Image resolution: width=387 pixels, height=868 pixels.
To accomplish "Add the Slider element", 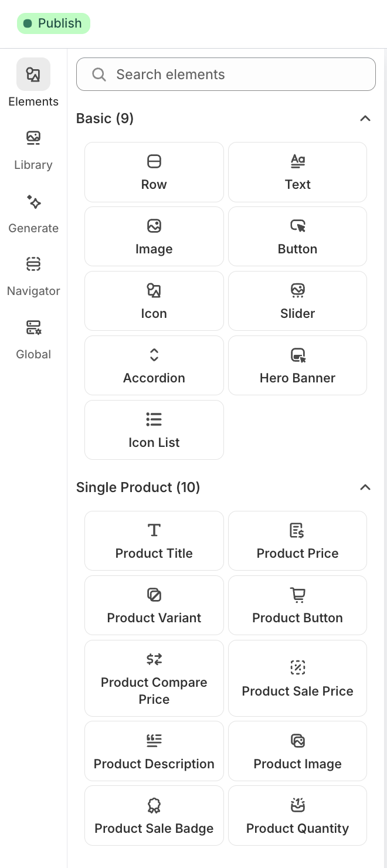I will 297,301.
